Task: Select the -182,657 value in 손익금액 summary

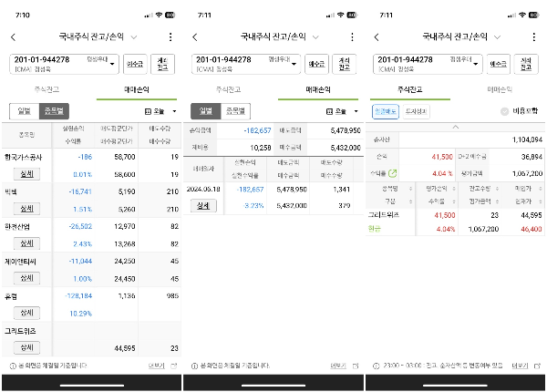Action: [x=257, y=130]
